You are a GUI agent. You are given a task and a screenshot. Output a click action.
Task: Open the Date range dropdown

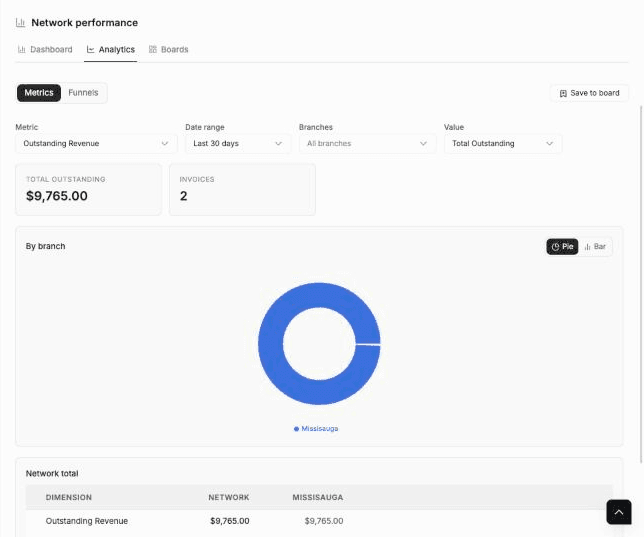point(238,143)
